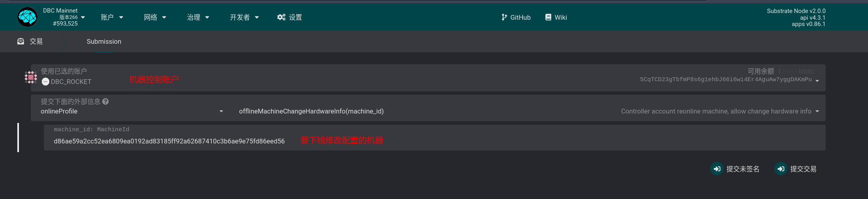Open the Wiki link
868x199 pixels.
click(556, 17)
